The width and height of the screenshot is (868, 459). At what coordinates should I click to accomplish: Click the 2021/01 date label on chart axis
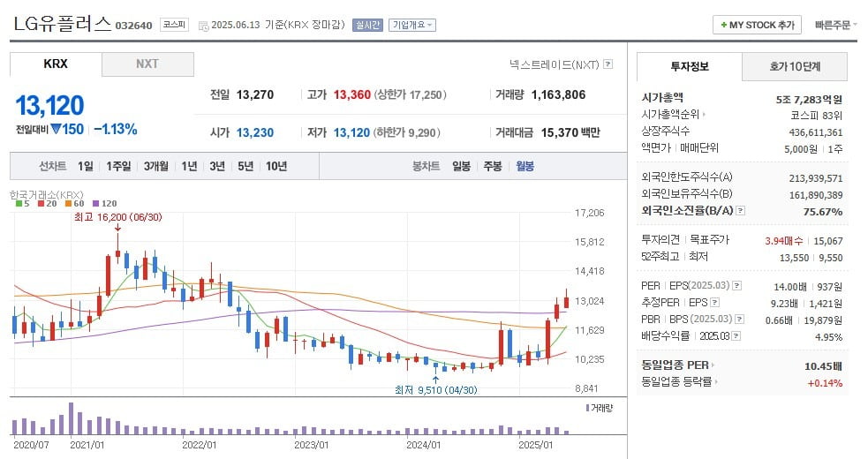tap(87, 445)
